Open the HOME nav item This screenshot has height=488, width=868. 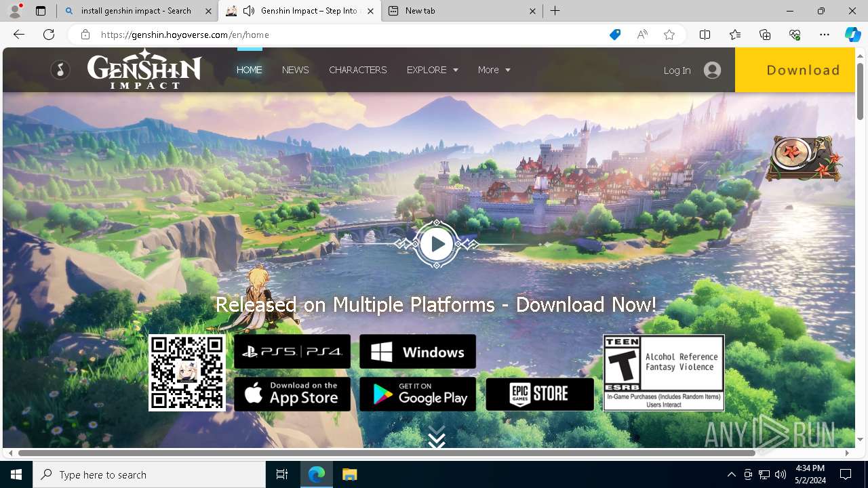point(250,70)
